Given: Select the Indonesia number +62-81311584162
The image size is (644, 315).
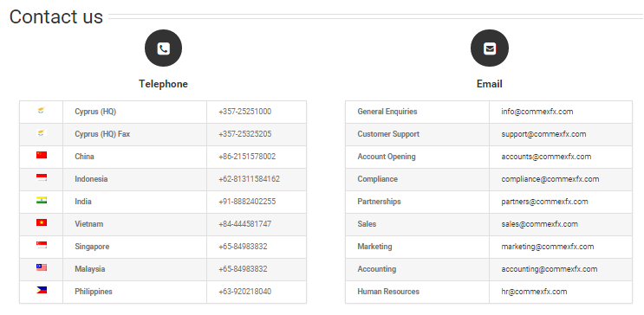Looking at the screenshot, I should (x=249, y=179).
